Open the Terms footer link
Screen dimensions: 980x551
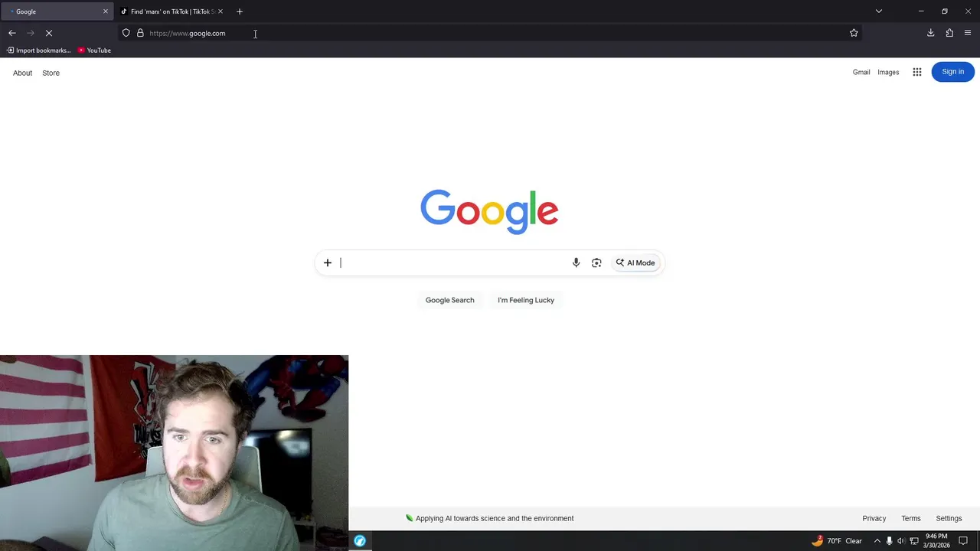[911, 518]
